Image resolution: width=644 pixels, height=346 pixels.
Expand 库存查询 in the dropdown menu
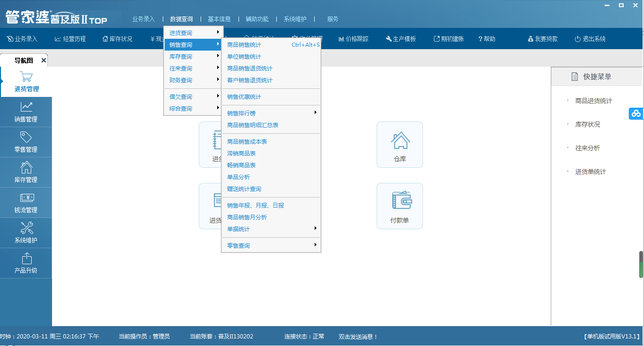pos(192,57)
